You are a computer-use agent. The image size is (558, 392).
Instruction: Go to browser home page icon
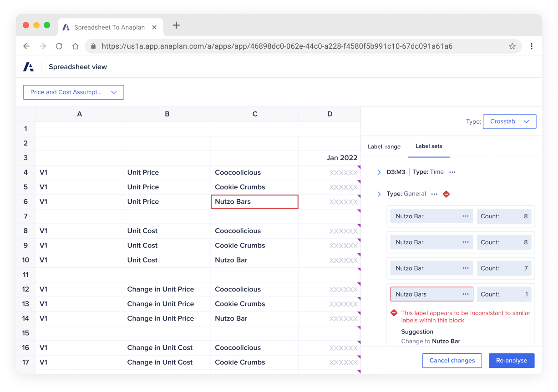(76, 46)
